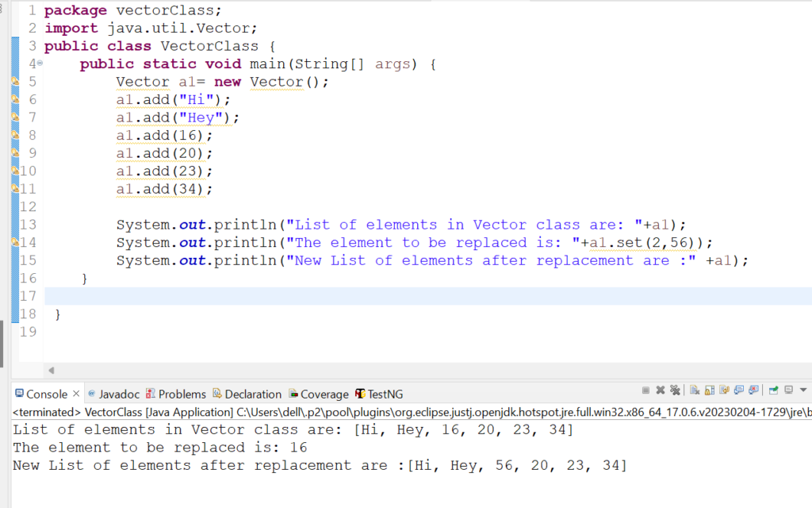The image size is (812, 508).
Task: Click the 'main' method name on line 4
Action: coord(267,63)
